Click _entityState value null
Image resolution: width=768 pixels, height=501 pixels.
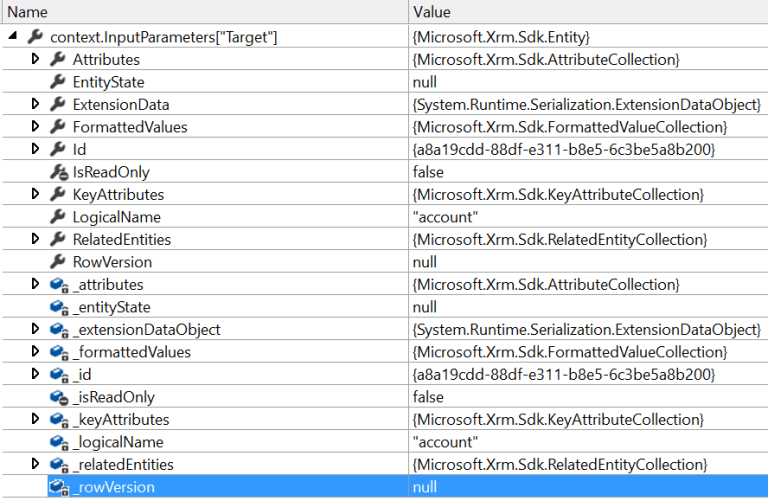coord(425,307)
